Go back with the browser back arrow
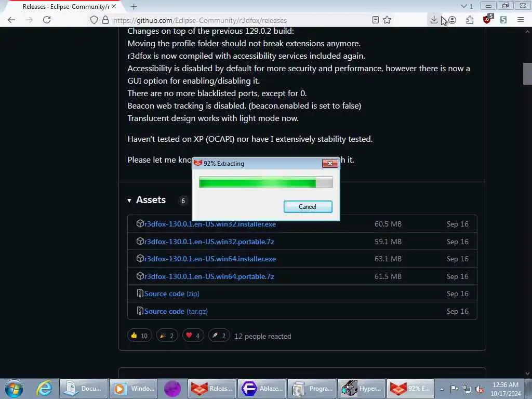The image size is (532, 399). 11,20
